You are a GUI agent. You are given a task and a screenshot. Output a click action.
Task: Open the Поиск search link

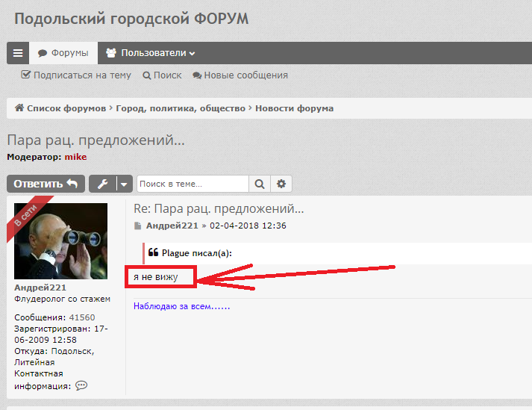(x=162, y=75)
